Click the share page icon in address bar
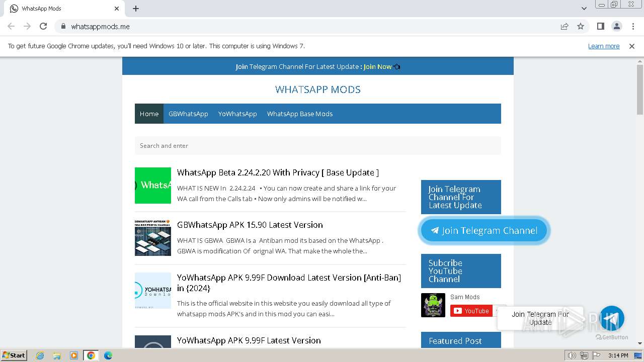 [565, 26]
